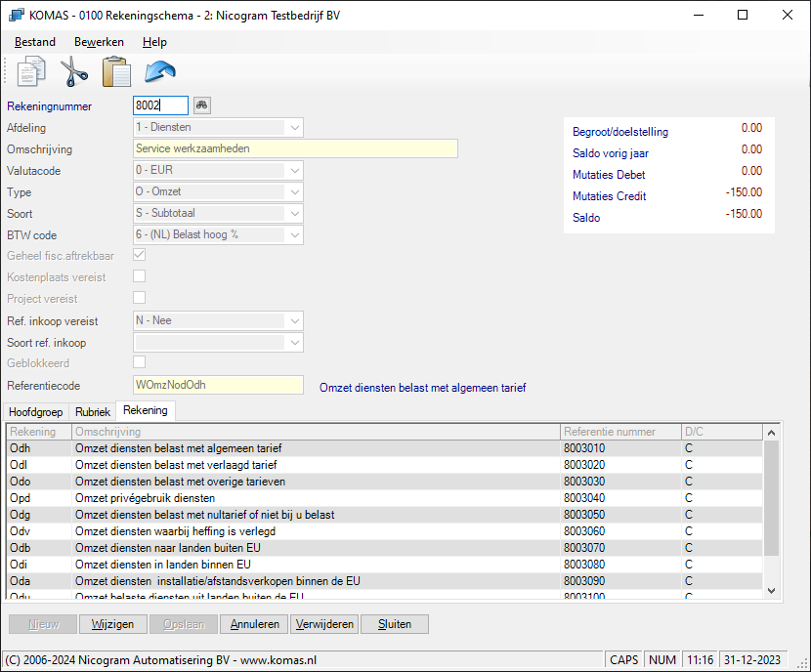Click the Saldo vorig jaar label

[611, 153]
